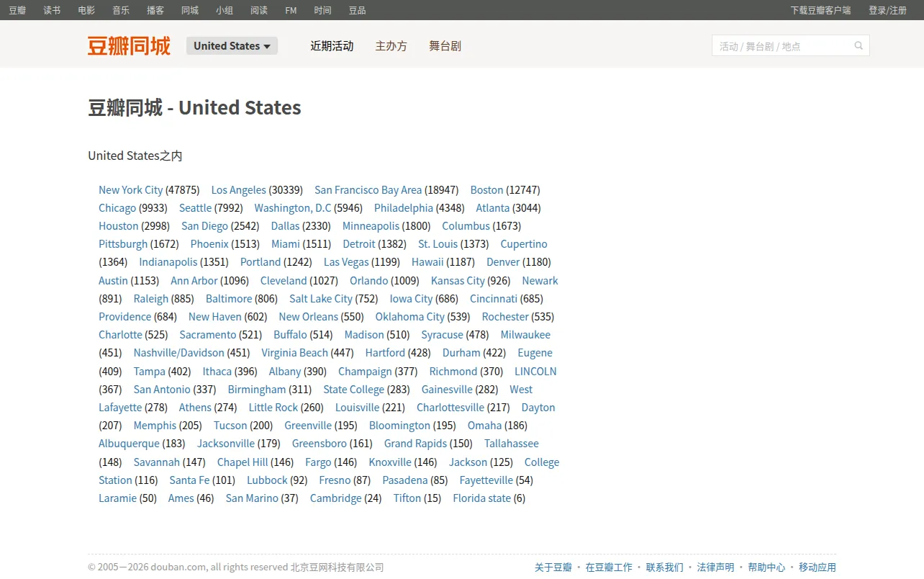
Task: Select the Florida state link
Action: (x=481, y=498)
